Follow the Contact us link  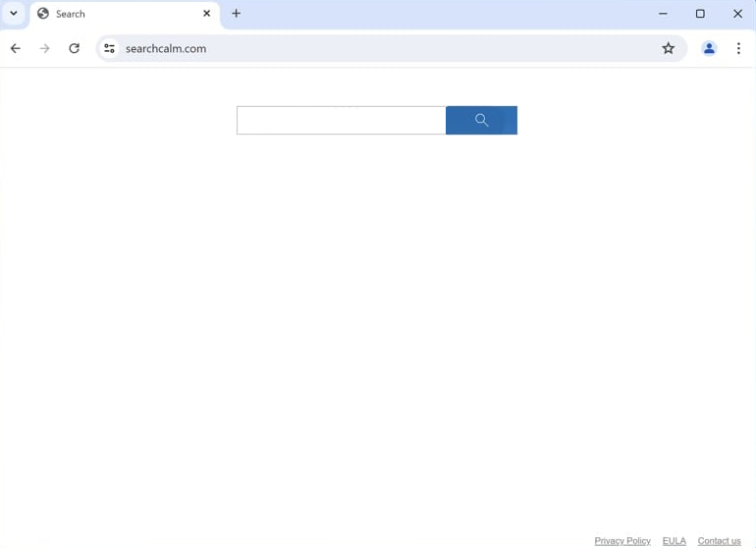tap(719, 541)
